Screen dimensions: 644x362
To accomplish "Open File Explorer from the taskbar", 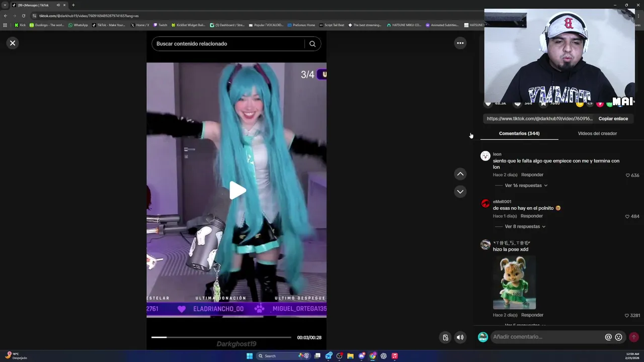I will (x=350, y=356).
